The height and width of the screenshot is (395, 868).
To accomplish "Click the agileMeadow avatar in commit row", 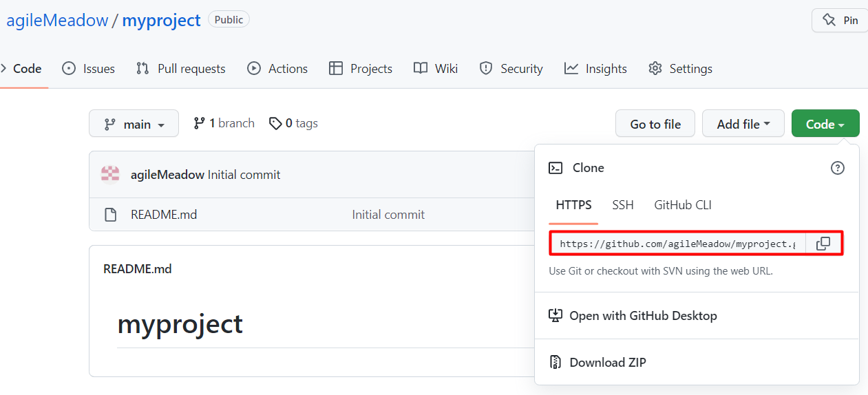I will pos(110,175).
